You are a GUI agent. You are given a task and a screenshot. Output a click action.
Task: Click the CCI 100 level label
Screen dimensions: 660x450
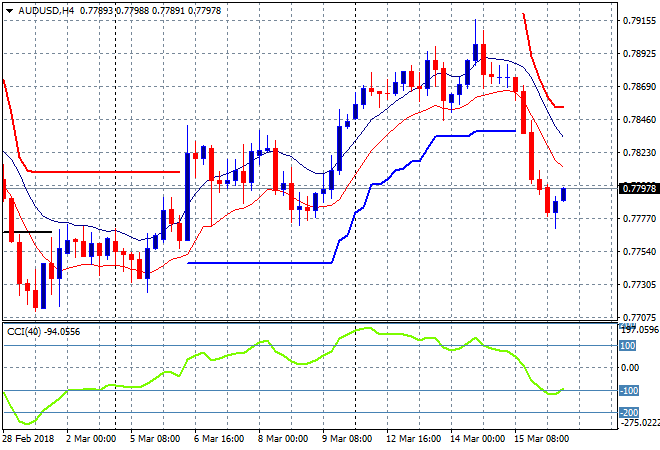click(628, 346)
